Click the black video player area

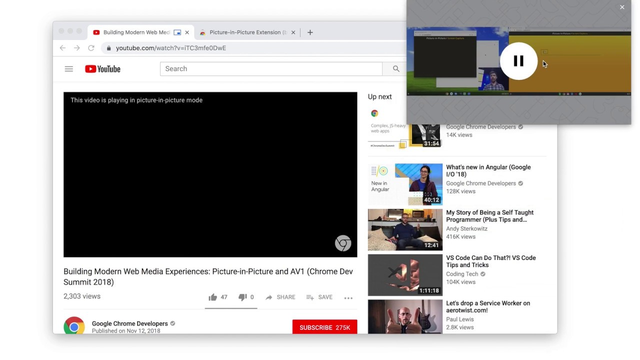tap(210, 174)
